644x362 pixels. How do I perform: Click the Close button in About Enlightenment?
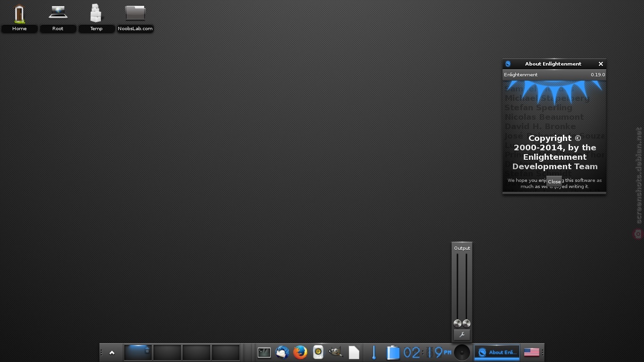(x=554, y=181)
